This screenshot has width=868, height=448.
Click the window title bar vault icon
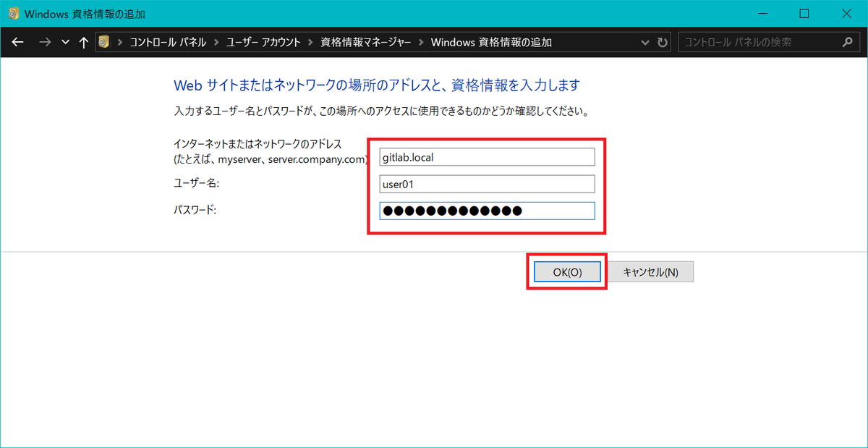(x=12, y=13)
